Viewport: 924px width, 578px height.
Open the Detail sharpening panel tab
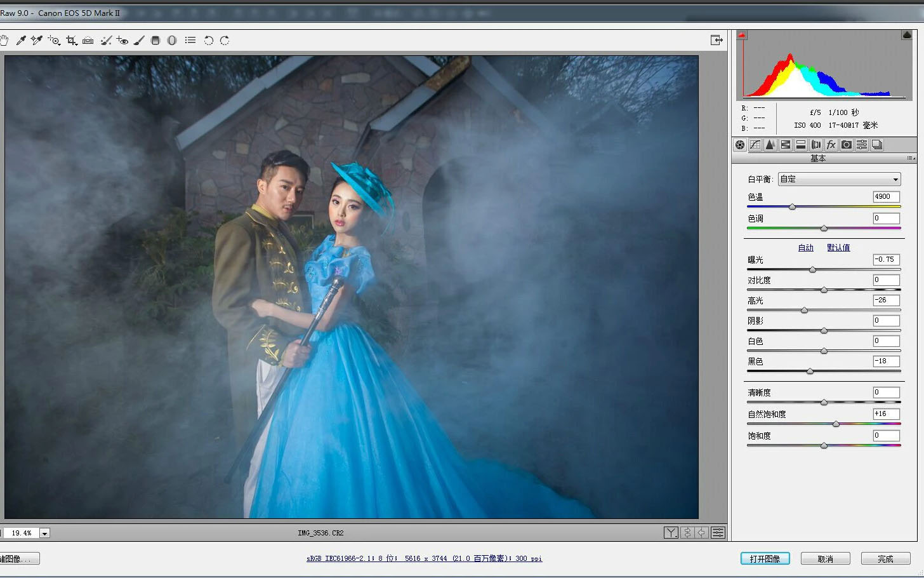click(770, 145)
